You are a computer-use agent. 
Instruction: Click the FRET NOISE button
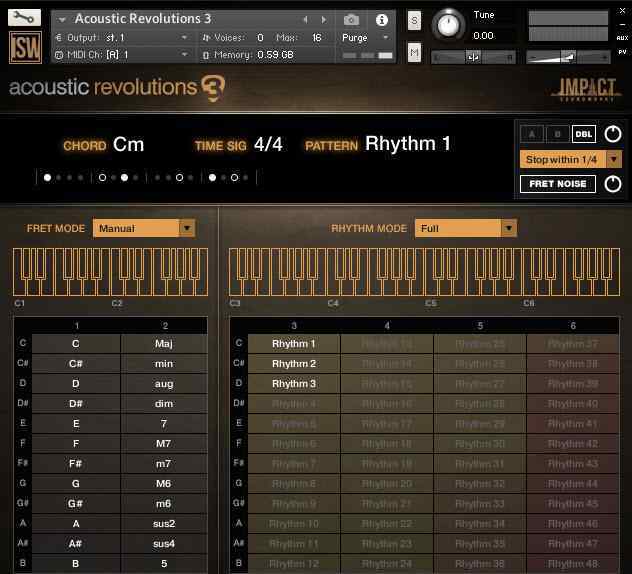tap(558, 184)
